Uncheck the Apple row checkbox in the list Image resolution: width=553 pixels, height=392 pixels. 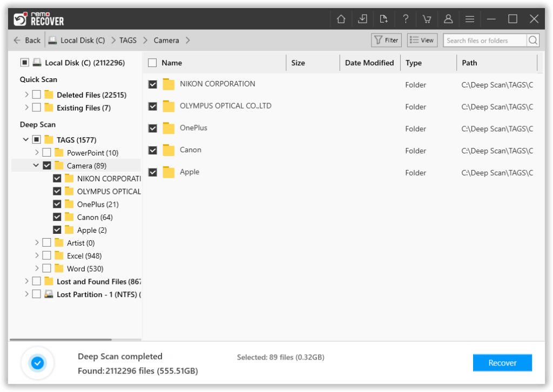(153, 172)
